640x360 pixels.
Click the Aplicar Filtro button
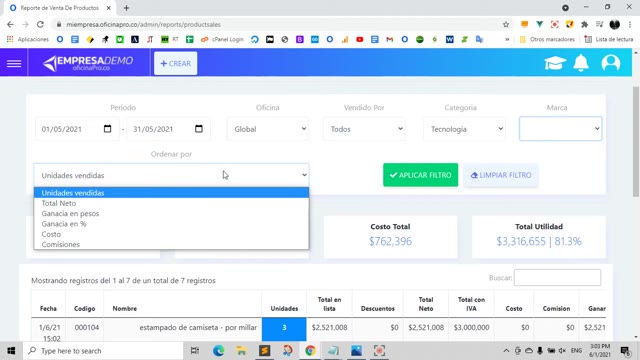(420, 175)
